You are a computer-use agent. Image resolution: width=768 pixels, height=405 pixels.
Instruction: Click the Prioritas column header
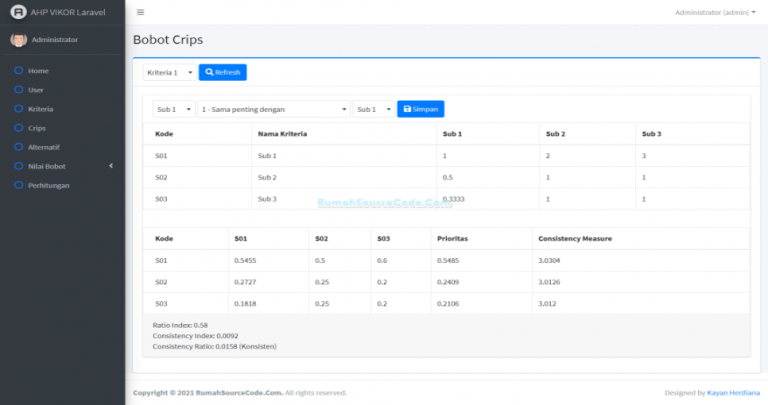click(452, 238)
